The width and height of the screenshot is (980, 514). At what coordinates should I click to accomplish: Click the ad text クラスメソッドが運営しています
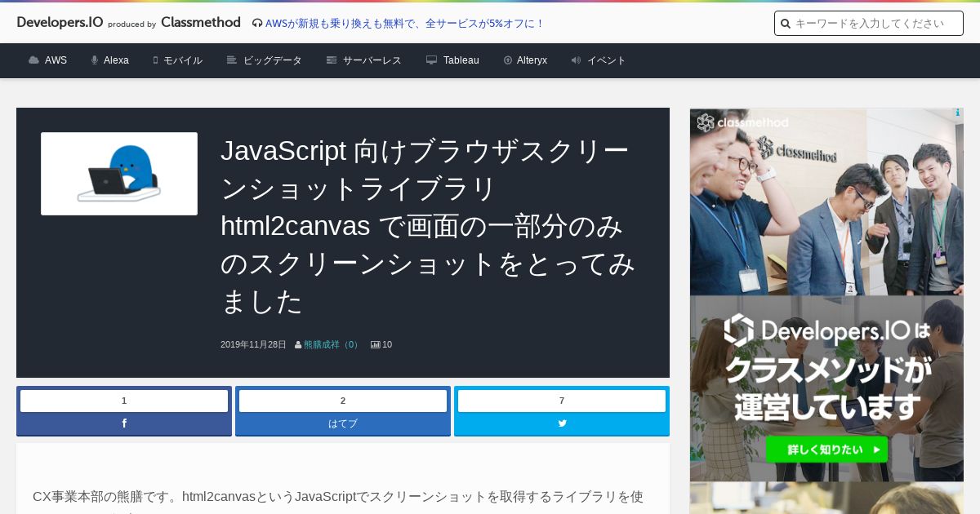click(x=826, y=388)
